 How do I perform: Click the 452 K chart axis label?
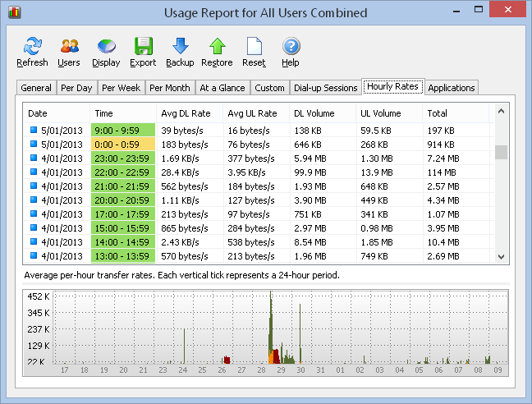(x=39, y=296)
